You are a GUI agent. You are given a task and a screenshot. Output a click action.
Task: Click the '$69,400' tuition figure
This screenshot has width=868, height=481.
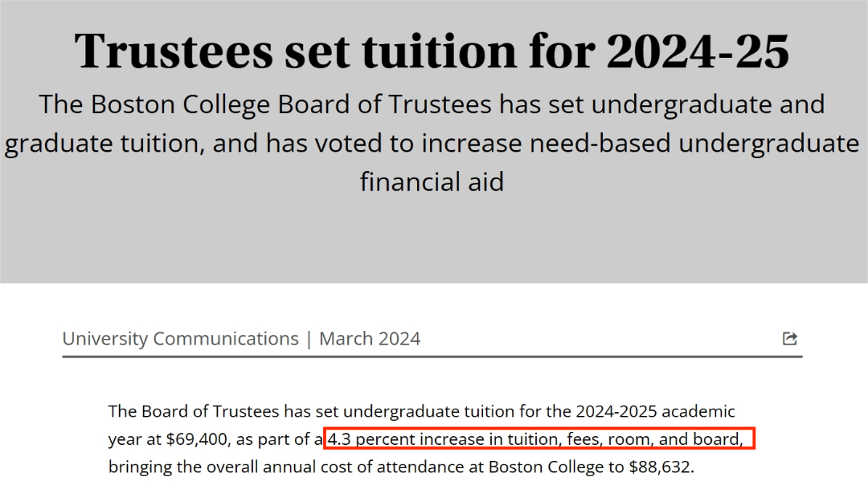(197, 439)
